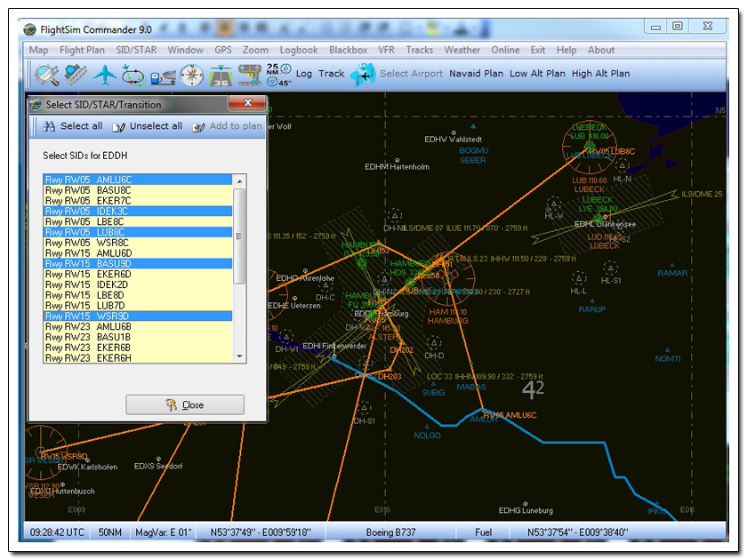Screen dimensions: 747x560
Task: Select the Rwy RW05 AMLU6C row
Action: click(x=138, y=180)
